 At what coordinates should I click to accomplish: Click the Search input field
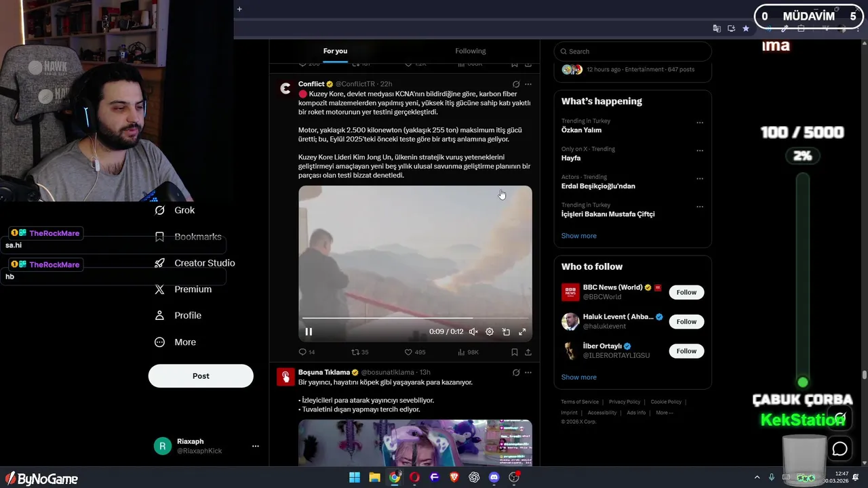click(x=633, y=52)
